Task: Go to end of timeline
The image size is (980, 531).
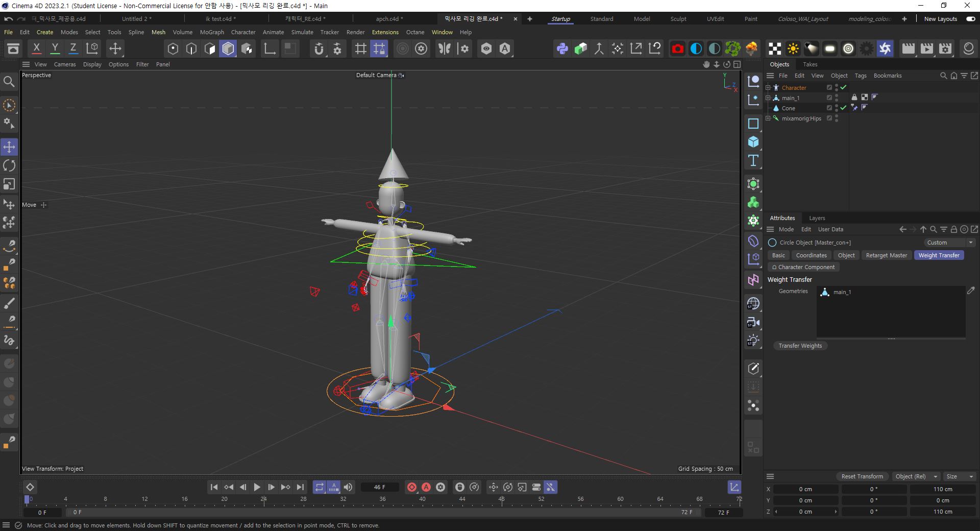Action: pos(300,487)
